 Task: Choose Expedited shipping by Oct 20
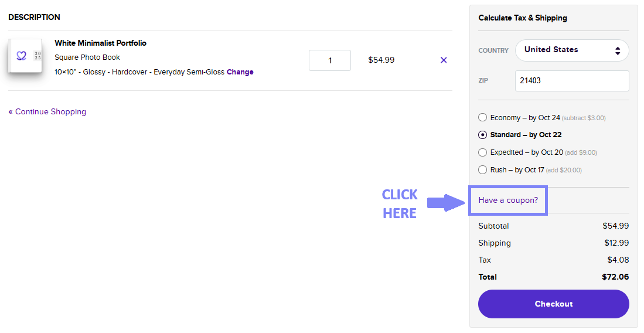(x=483, y=152)
